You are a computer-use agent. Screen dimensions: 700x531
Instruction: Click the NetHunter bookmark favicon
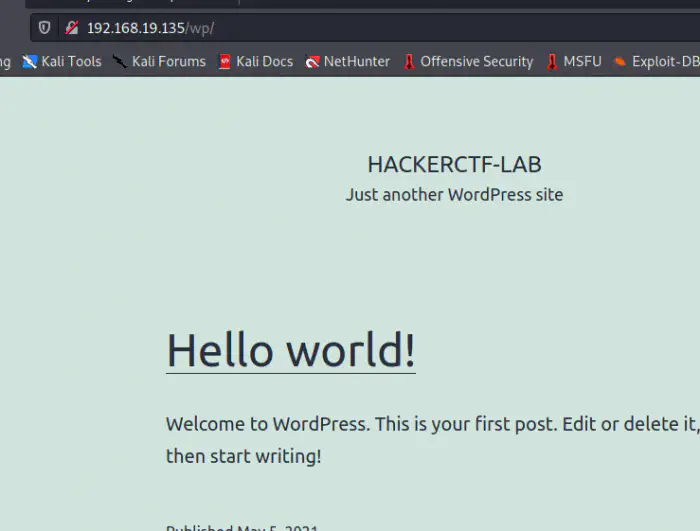312,62
